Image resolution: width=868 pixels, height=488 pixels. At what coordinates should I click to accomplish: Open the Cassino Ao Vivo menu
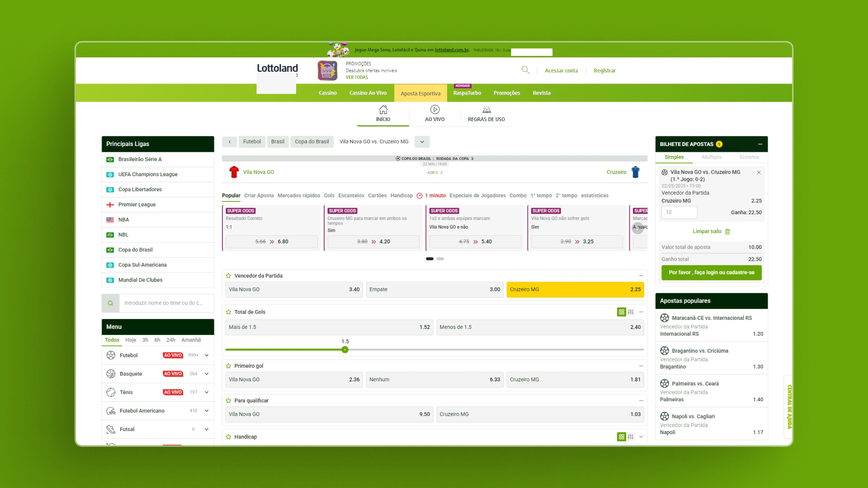point(368,93)
